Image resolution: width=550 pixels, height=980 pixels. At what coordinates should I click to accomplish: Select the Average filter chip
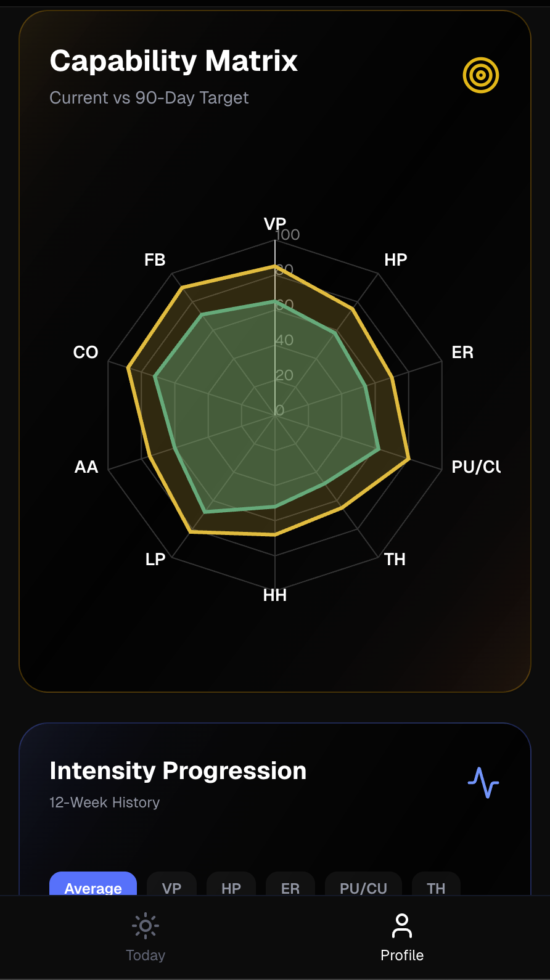[x=93, y=886]
